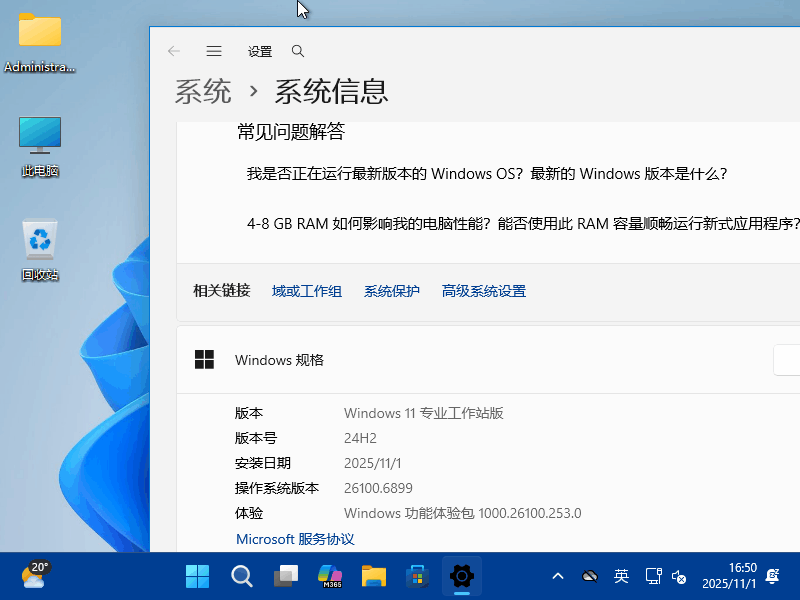Expand hidden icons in the system tray
The image size is (800, 600).
tap(557, 576)
